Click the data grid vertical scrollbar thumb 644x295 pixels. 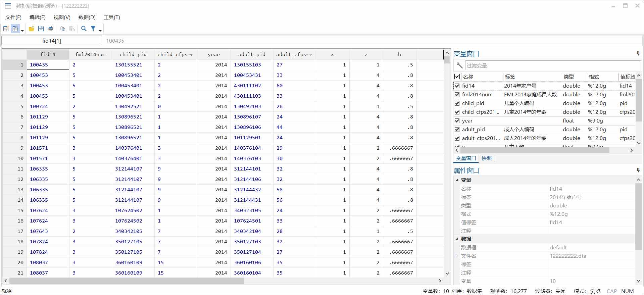(x=447, y=60)
